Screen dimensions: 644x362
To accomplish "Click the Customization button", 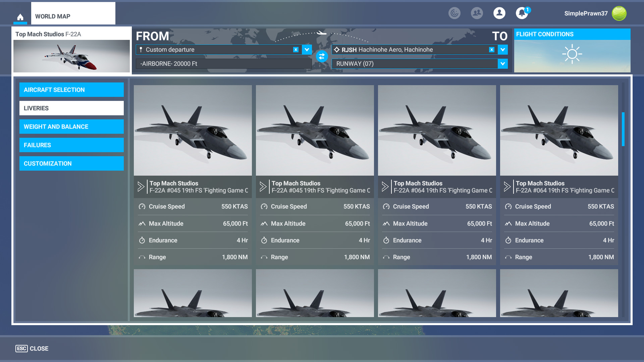I will 71,164.
